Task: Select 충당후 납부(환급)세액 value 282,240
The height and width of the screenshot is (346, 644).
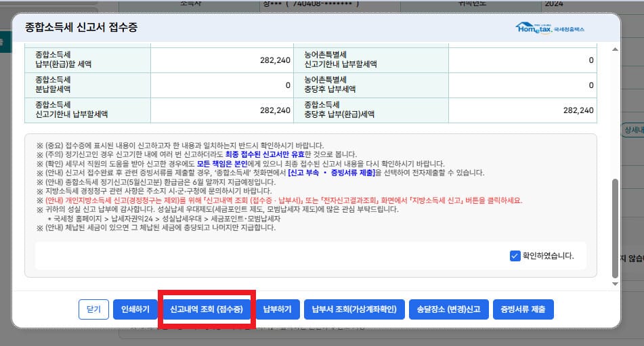Action: point(578,110)
